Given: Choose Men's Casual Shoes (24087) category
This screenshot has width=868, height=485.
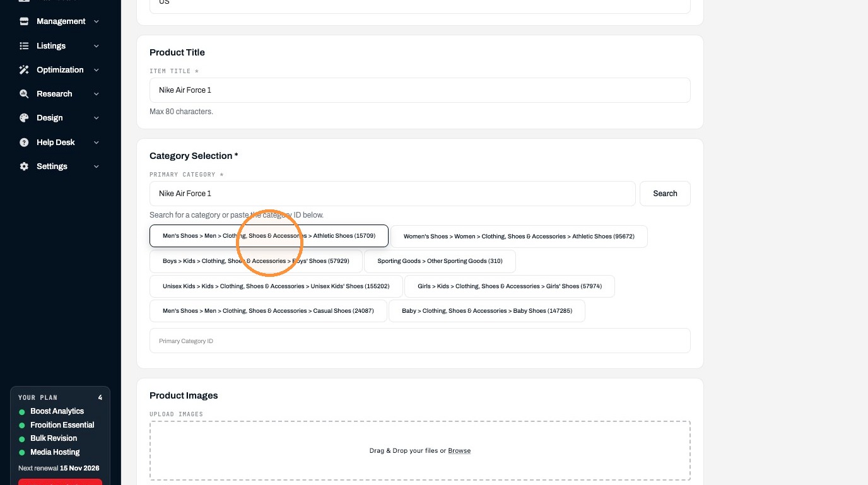Looking at the screenshot, I should (x=268, y=311).
